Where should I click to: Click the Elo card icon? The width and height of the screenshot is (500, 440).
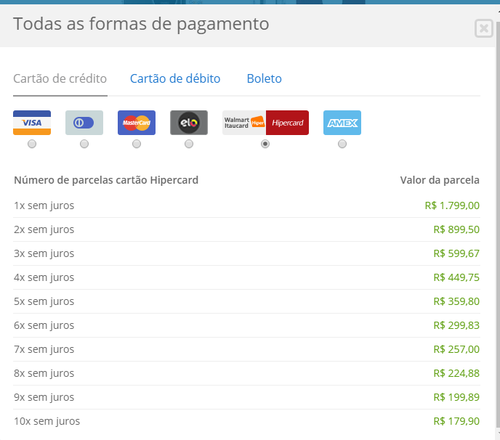pyautogui.click(x=189, y=123)
